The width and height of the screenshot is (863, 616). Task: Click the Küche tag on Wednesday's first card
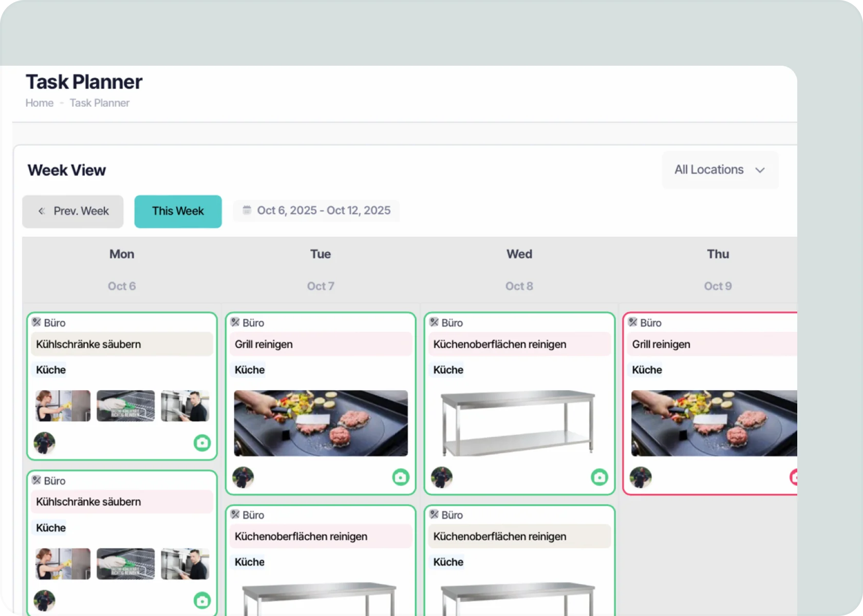click(x=448, y=370)
